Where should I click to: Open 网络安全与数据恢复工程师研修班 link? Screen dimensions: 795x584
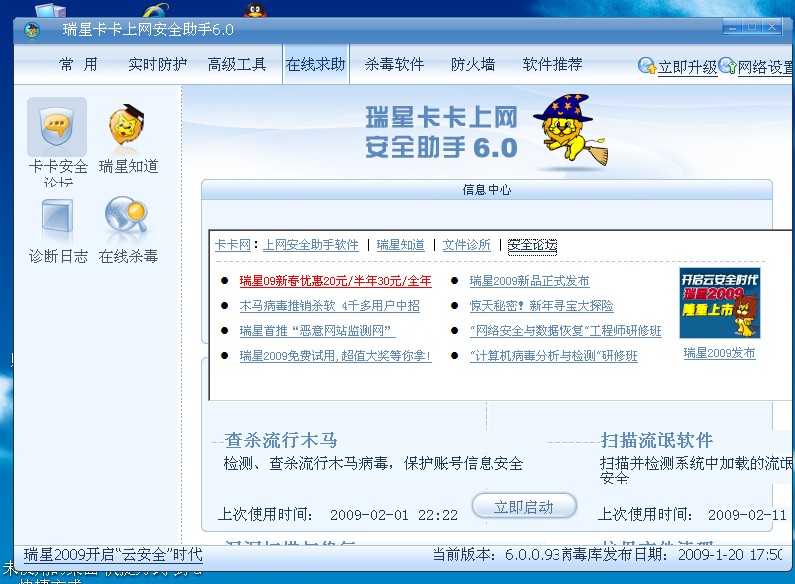(x=565, y=331)
